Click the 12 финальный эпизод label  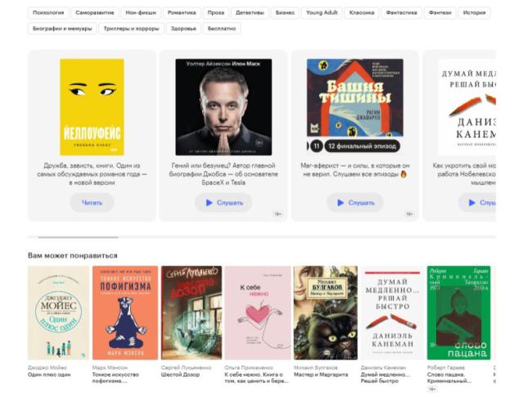tap(361, 146)
